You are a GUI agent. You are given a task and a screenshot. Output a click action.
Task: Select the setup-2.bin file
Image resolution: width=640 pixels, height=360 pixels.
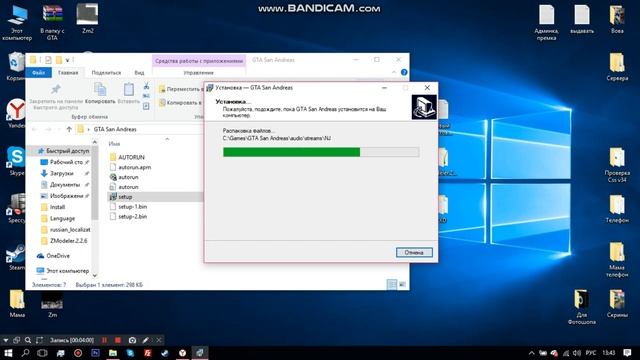[128, 217]
